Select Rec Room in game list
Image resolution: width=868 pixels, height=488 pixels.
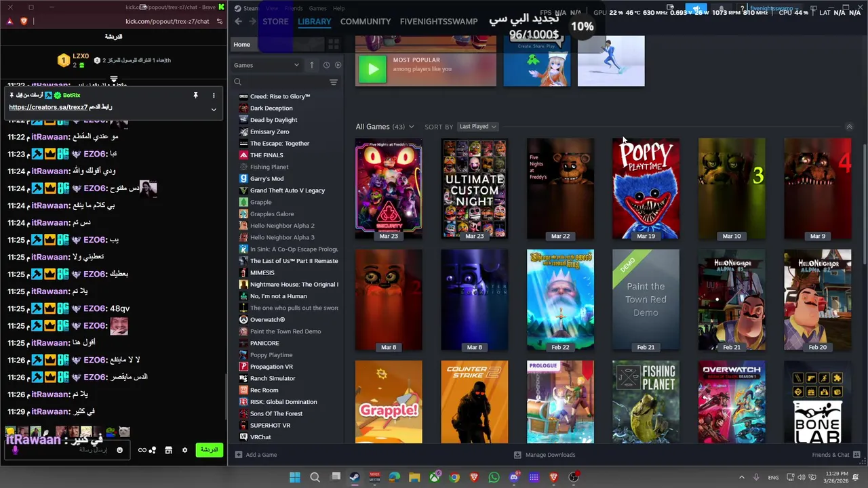pyautogui.click(x=264, y=390)
